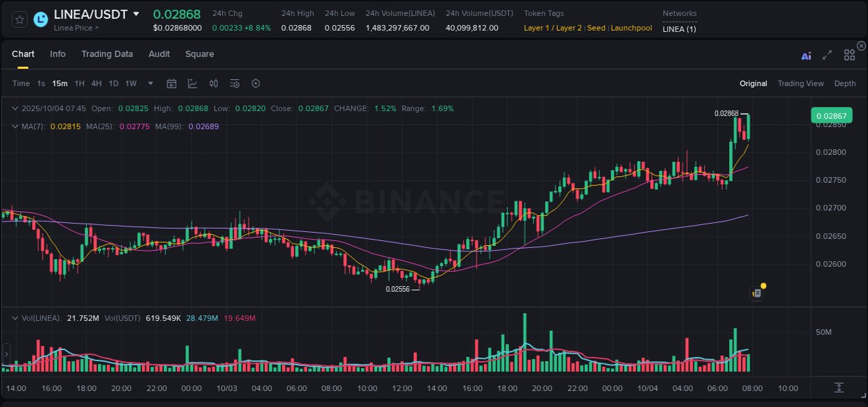Image resolution: width=868 pixels, height=407 pixels.
Task: Toggle the favorite star for LINEA/USDT
Action: 19,19
